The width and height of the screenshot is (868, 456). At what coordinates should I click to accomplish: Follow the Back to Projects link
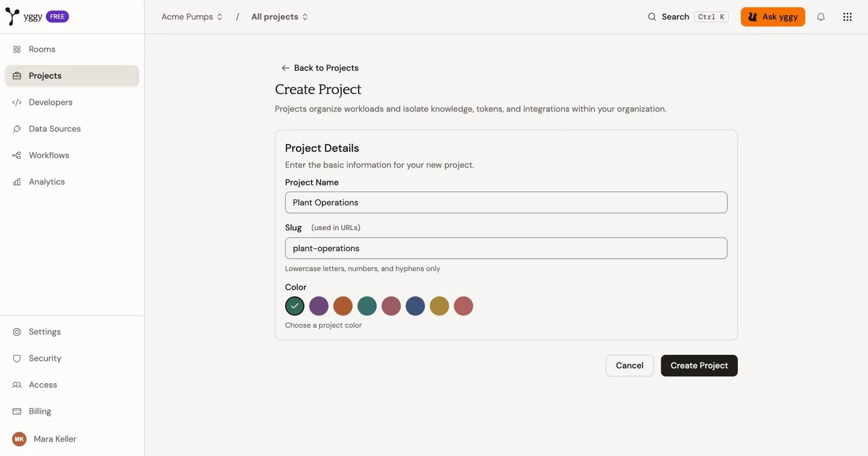point(320,68)
